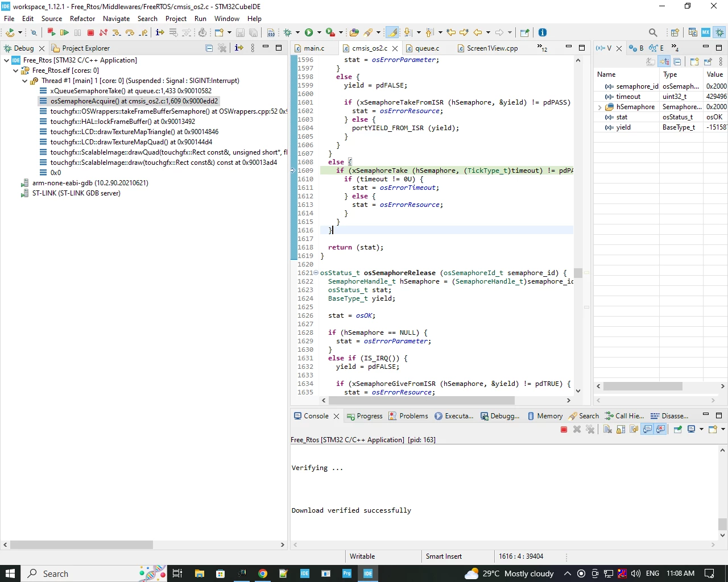Click the Step Over toolbar icon
The height and width of the screenshot is (582, 728).
(x=130, y=32)
